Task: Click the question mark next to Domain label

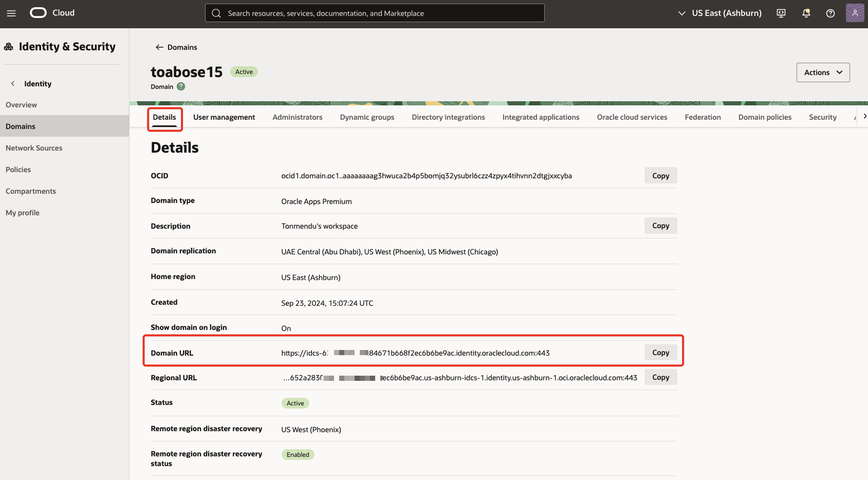Action: tap(180, 86)
